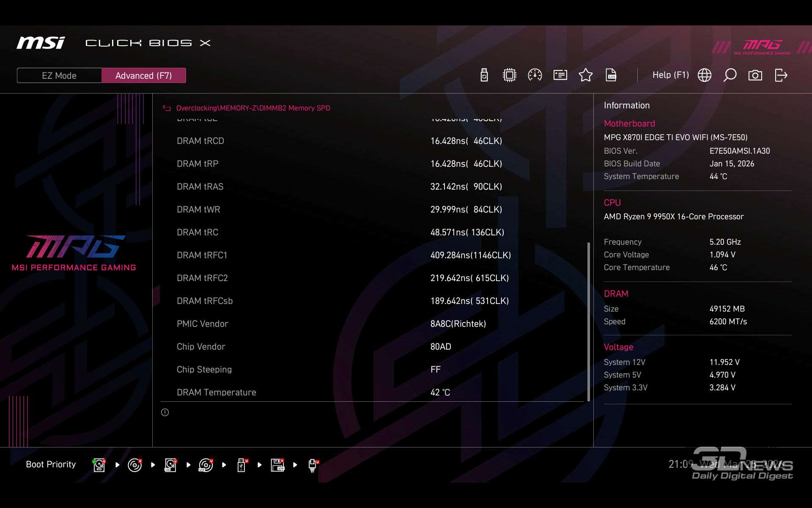Viewport: 812px width, 508px height.
Task: Click the exit BIOS icon
Action: click(x=781, y=75)
